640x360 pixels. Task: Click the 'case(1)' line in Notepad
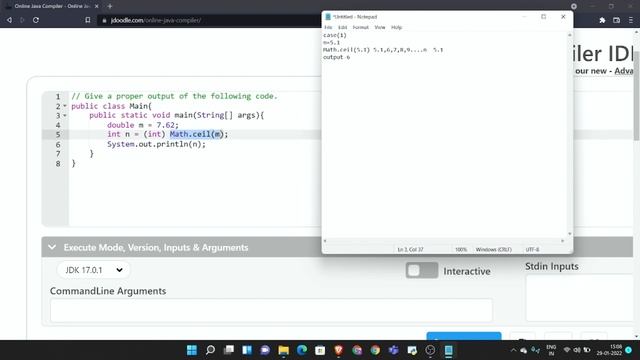(335, 35)
